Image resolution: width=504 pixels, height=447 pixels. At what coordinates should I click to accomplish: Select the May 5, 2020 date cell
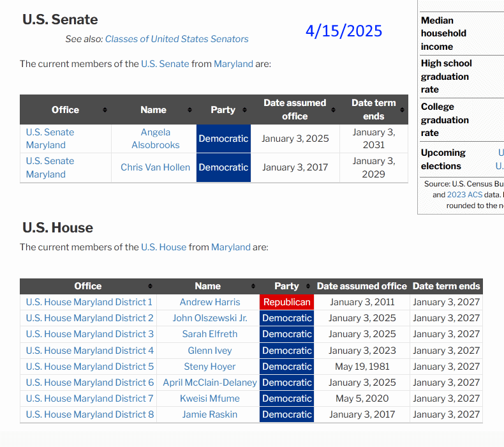click(x=362, y=398)
